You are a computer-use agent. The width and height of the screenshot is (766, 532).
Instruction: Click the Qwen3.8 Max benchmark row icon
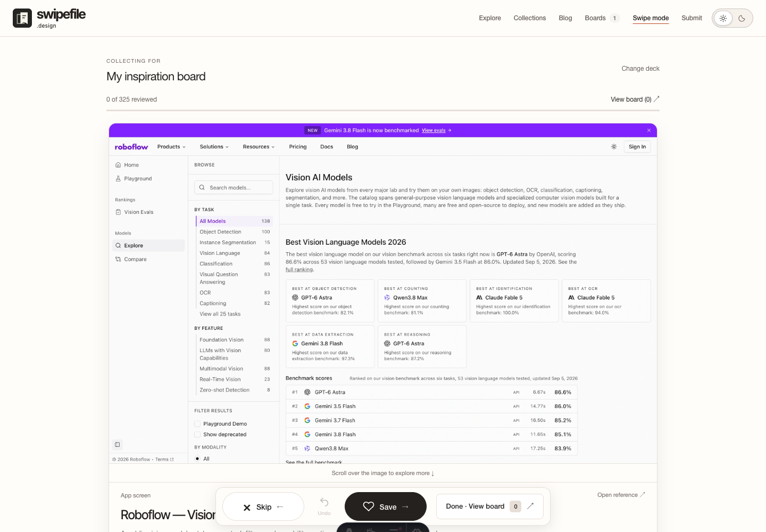click(307, 448)
